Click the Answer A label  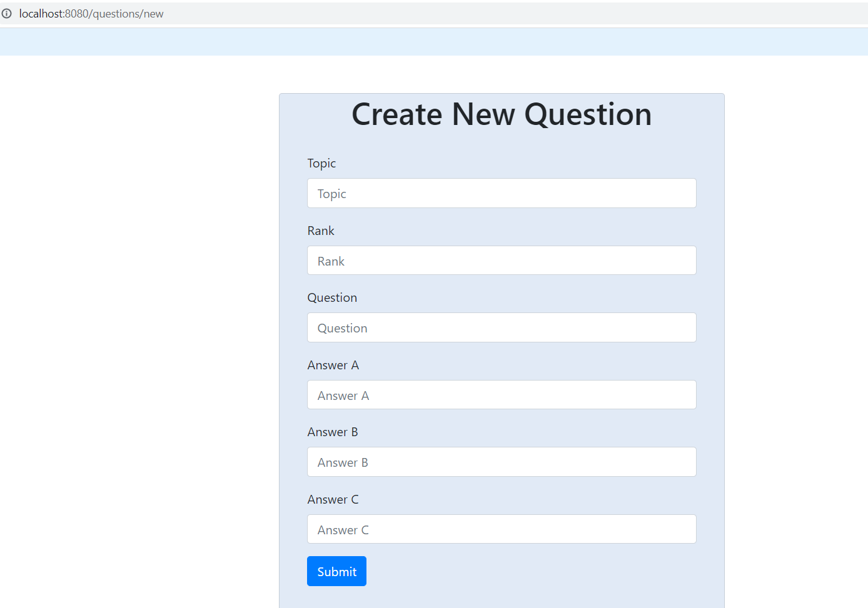click(333, 365)
